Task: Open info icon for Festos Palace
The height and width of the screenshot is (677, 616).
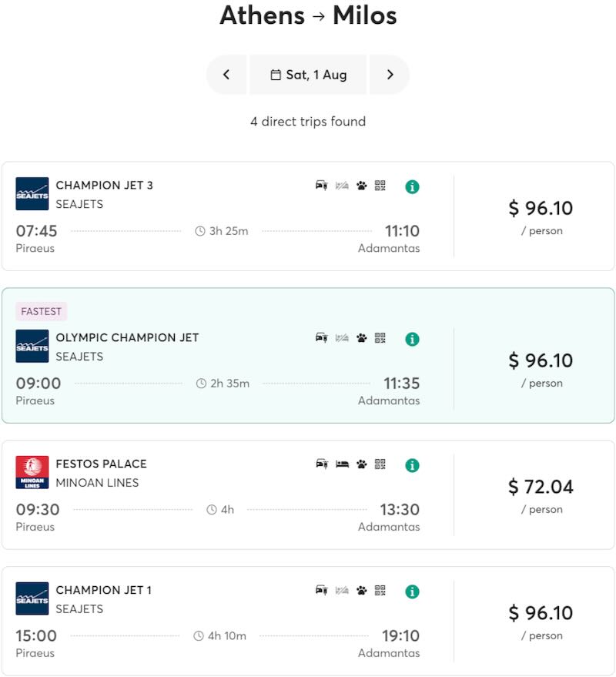Action: 412,465
